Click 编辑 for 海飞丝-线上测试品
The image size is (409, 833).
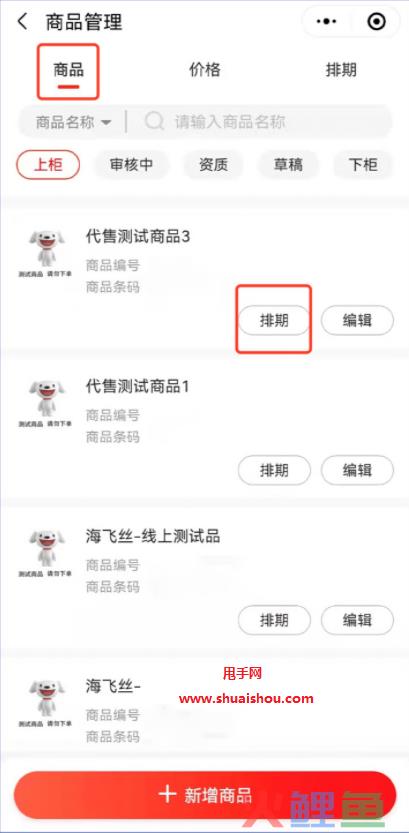[x=357, y=620]
